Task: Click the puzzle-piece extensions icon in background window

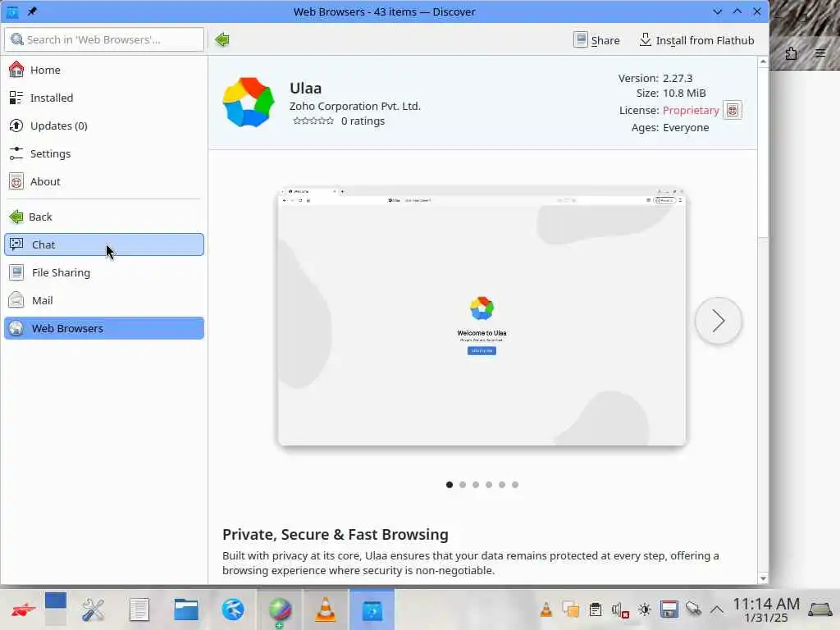Action: [792, 53]
